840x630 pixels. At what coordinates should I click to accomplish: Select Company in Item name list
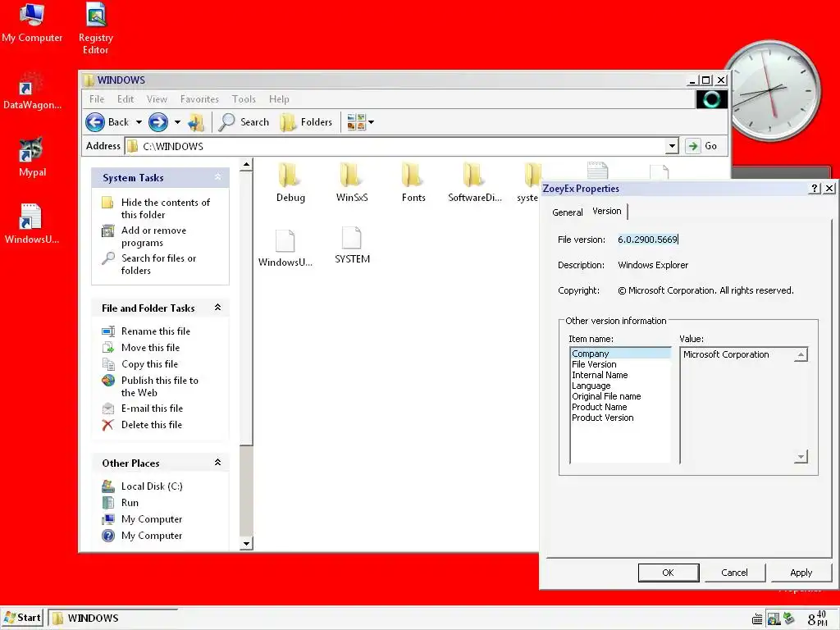[620, 354]
